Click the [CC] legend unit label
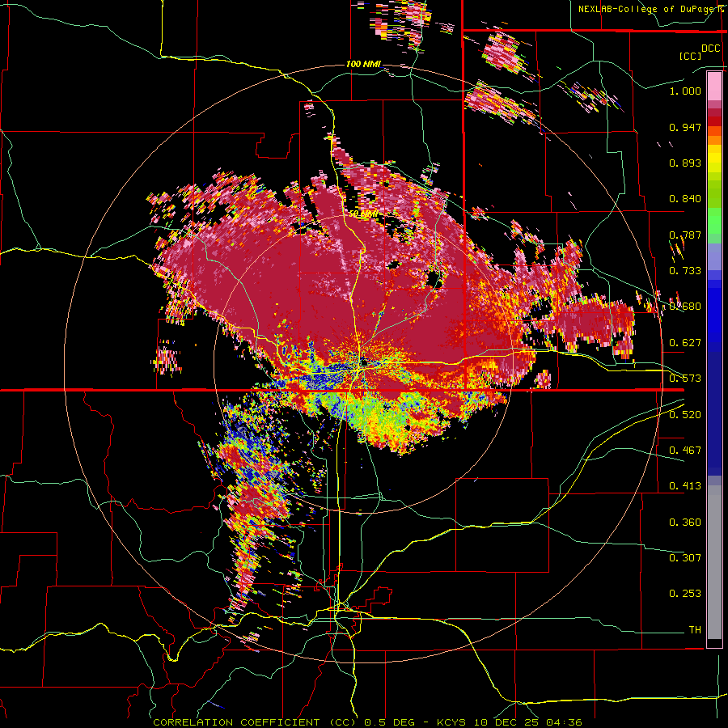Screen dimensions: 728x728 691,56
